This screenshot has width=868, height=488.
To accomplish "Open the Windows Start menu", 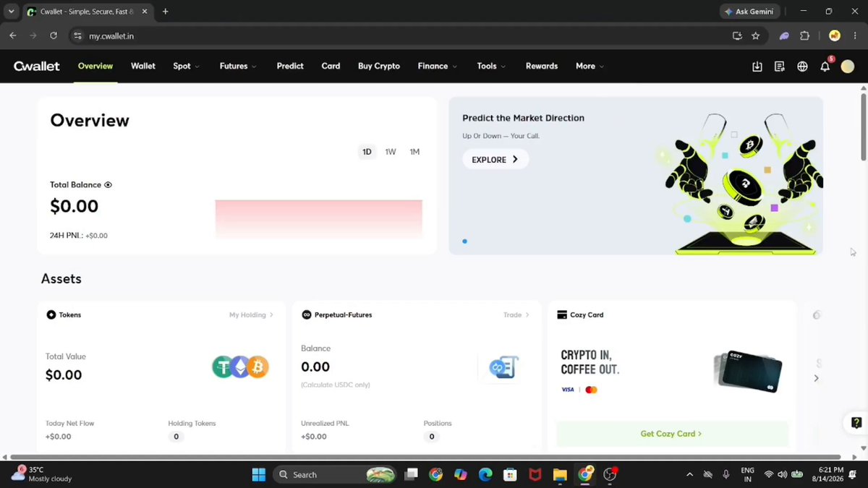I will coord(258,474).
